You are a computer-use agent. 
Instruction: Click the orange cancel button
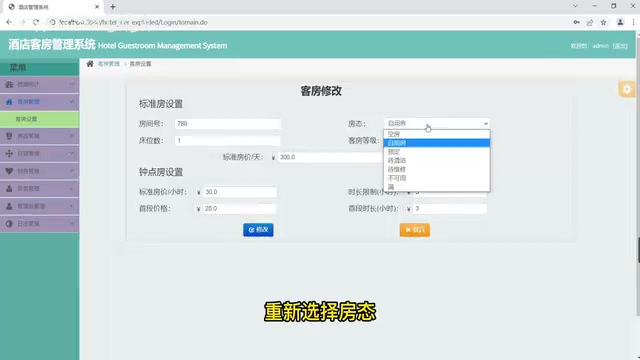click(415, 230)
